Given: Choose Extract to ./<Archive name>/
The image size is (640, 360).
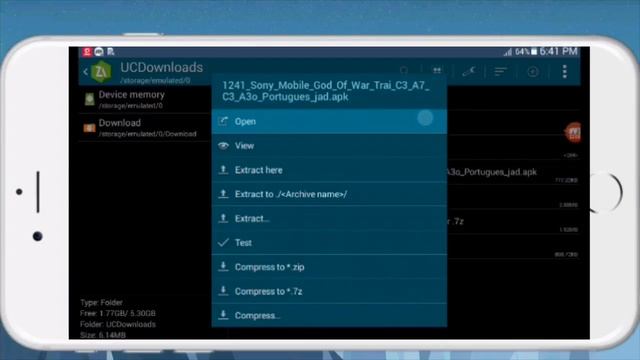Looking at the screenshot, I should 329,194.
